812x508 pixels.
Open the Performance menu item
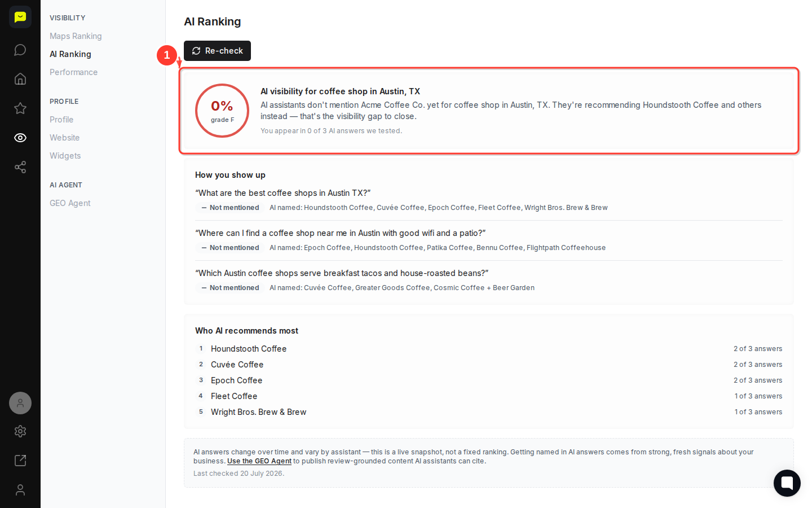tap(73, 72)
